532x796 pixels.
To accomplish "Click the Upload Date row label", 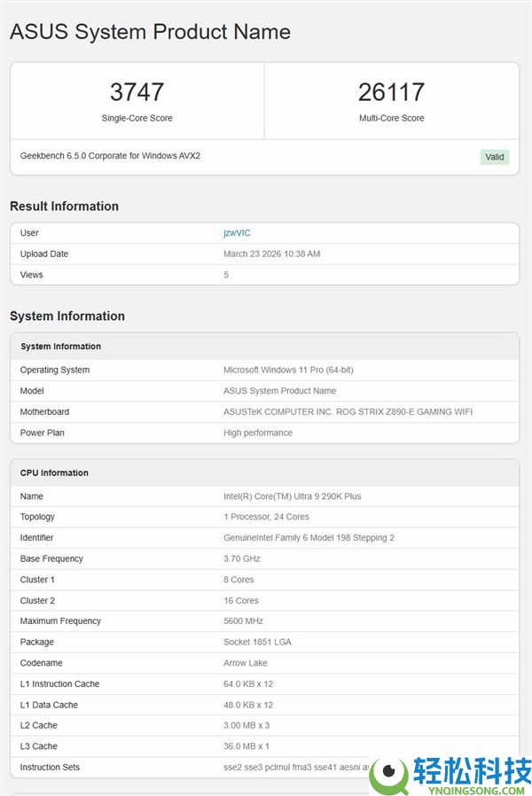I will click(x=44, y=254).
